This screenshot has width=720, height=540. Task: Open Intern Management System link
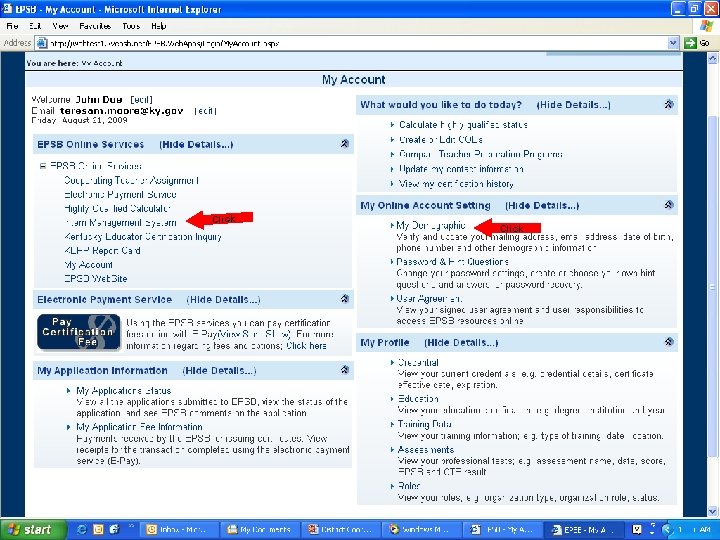click(x=120, y=223)
